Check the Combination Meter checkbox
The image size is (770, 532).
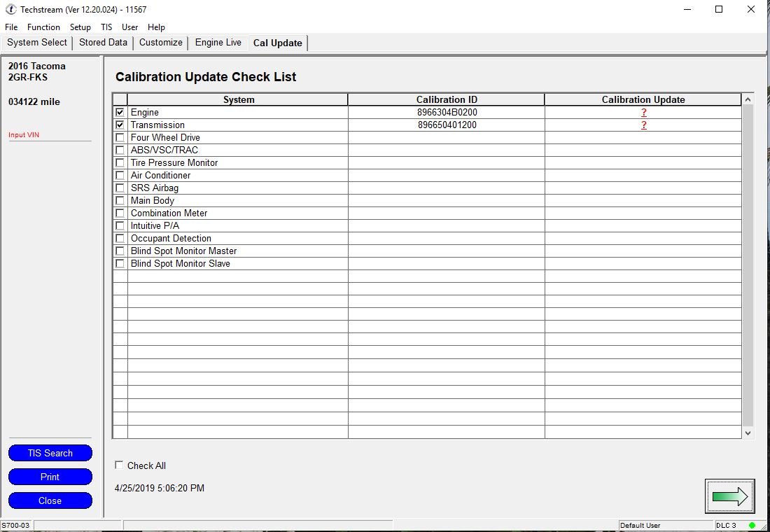[x=120, y=213]
